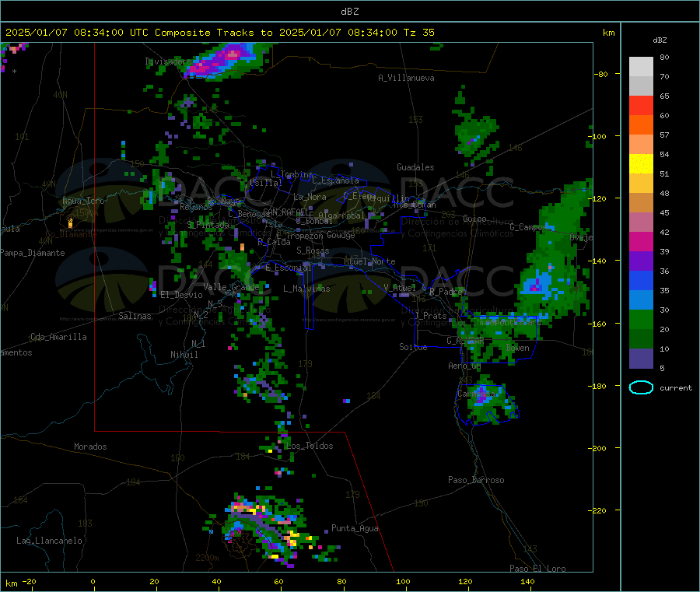700x592 pixels.
Task: Click the '140' tick on the horizontal axis
Action: pos(527,581)
